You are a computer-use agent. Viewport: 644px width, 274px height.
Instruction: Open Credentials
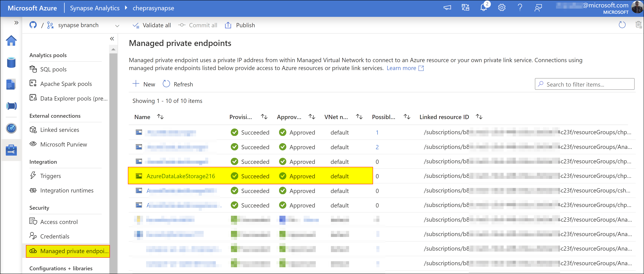(49, 236)
